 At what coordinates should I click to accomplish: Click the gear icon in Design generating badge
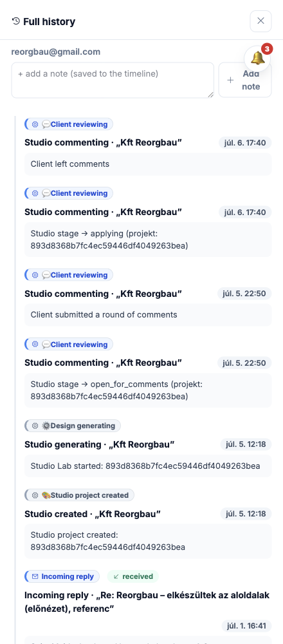[x=35, y=426]
